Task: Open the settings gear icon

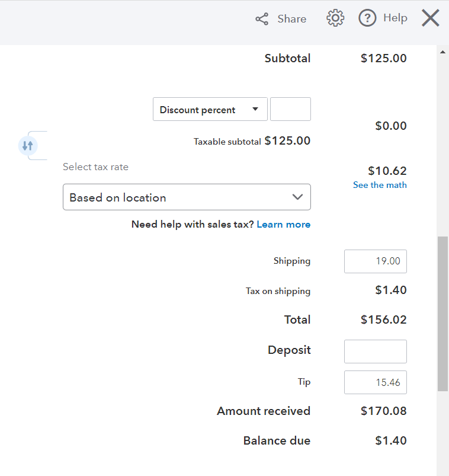Action: pyautogui.click(x=335, y=18)
